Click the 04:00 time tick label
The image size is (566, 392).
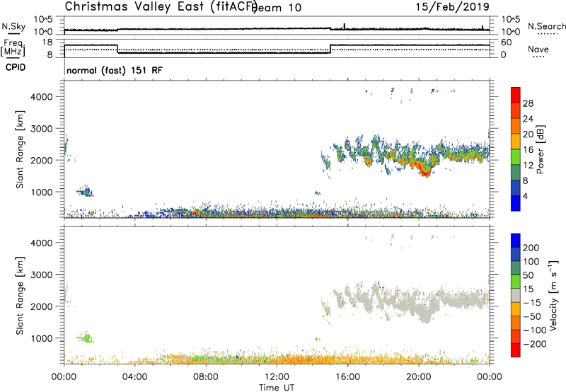point(135,377)
